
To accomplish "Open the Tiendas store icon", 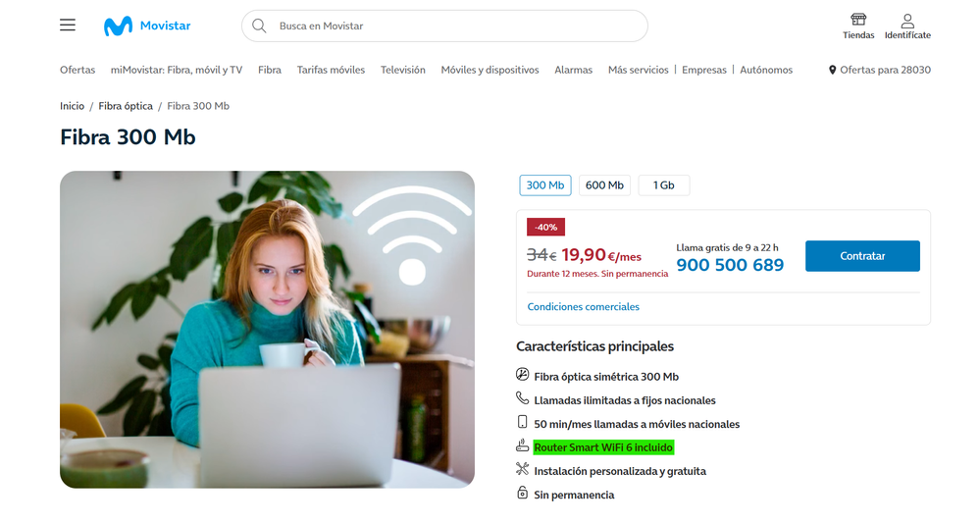I will (858, 20).
